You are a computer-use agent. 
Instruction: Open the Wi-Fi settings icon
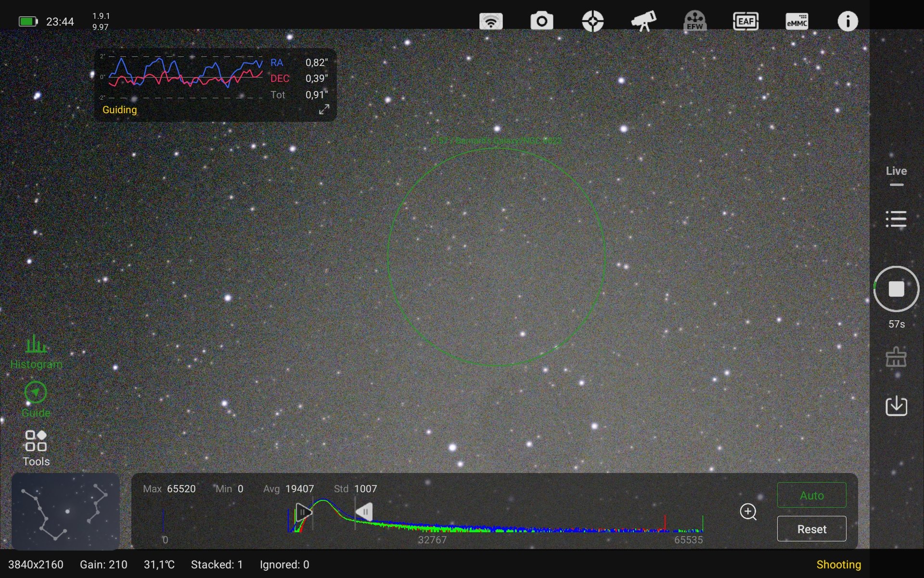tap(491, 22)
